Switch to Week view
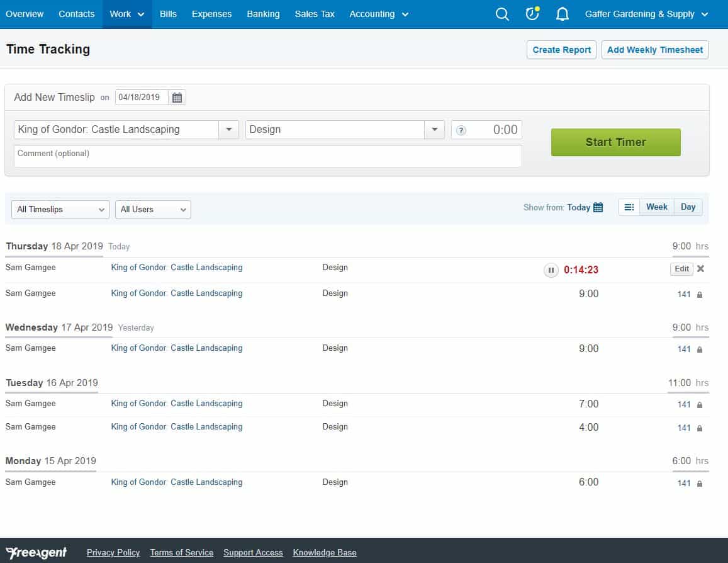The height and width of the screenshot is (563, 728). pos(656,207)
